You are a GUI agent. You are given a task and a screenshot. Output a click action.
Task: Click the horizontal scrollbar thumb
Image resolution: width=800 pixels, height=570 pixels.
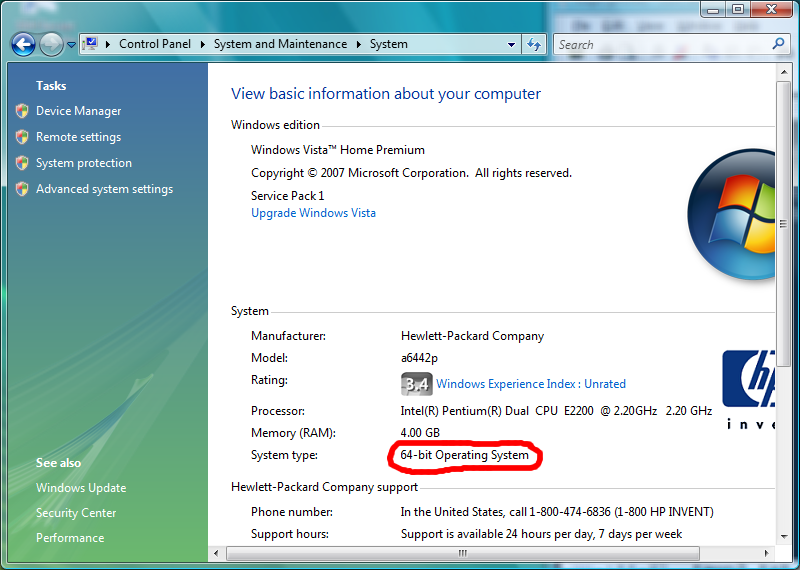[x=462, y=553]
